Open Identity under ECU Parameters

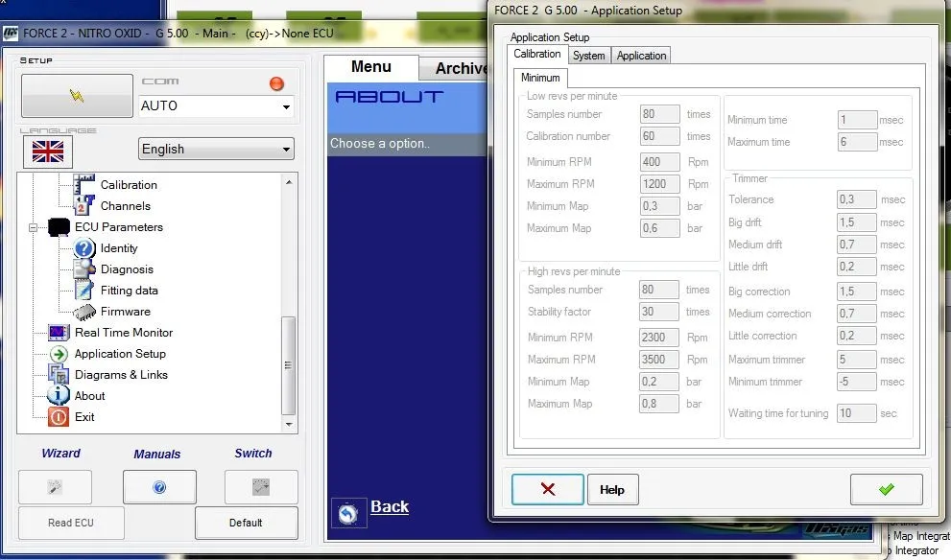tap(119, 248)
